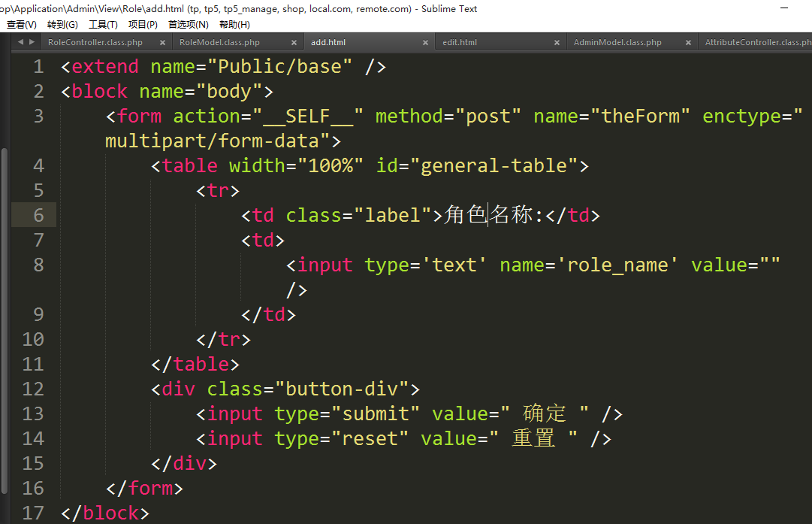This screenshot has width=812, height=524.
Task: Open the 帮助(H) menu
Action: coord(234,25)
